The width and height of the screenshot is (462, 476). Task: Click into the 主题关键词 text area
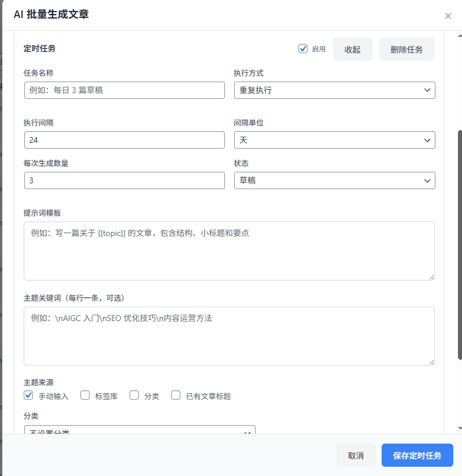point(229,336)
